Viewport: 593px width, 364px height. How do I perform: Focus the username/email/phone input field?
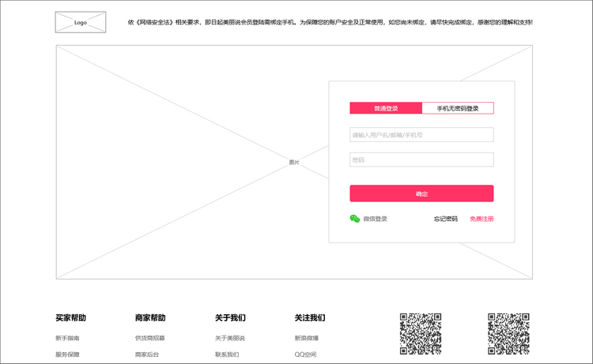tap(421, 135)
